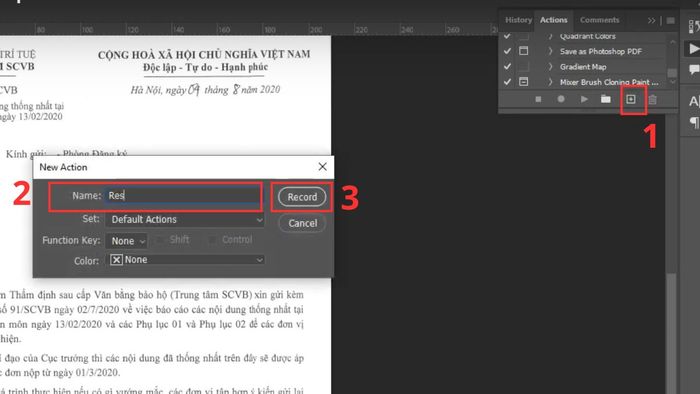
Task: Click the Play selection triangle in Actions panel
Action: [584, 99]
